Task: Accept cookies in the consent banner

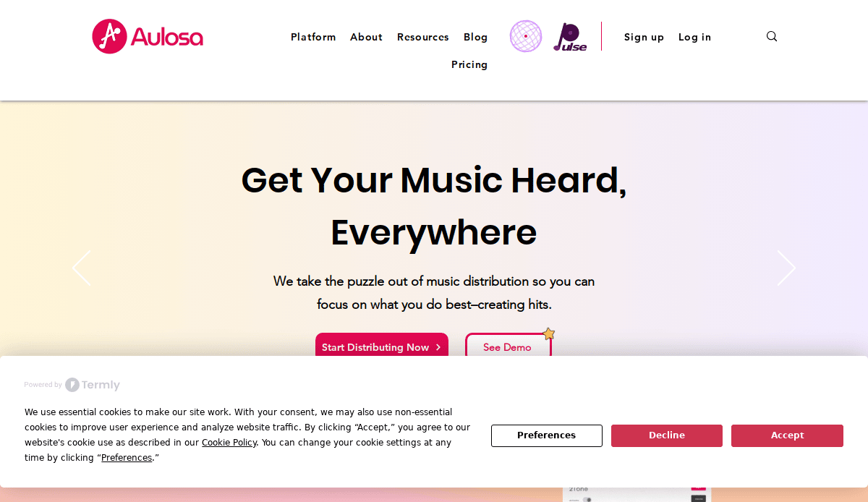Action: (x=787, y=435)
